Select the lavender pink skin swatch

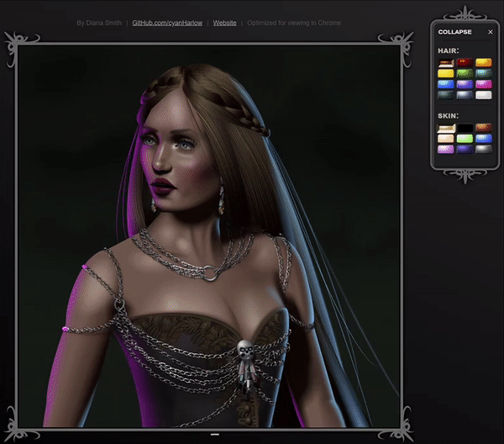pyautogui.click(x=446, y=150)
